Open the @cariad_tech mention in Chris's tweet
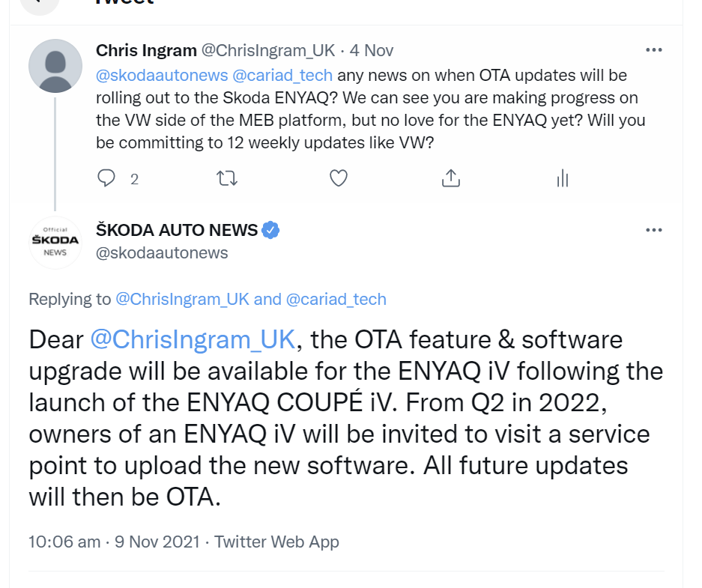The width and height of the screenshot is (702, 588). pos(282,76)
